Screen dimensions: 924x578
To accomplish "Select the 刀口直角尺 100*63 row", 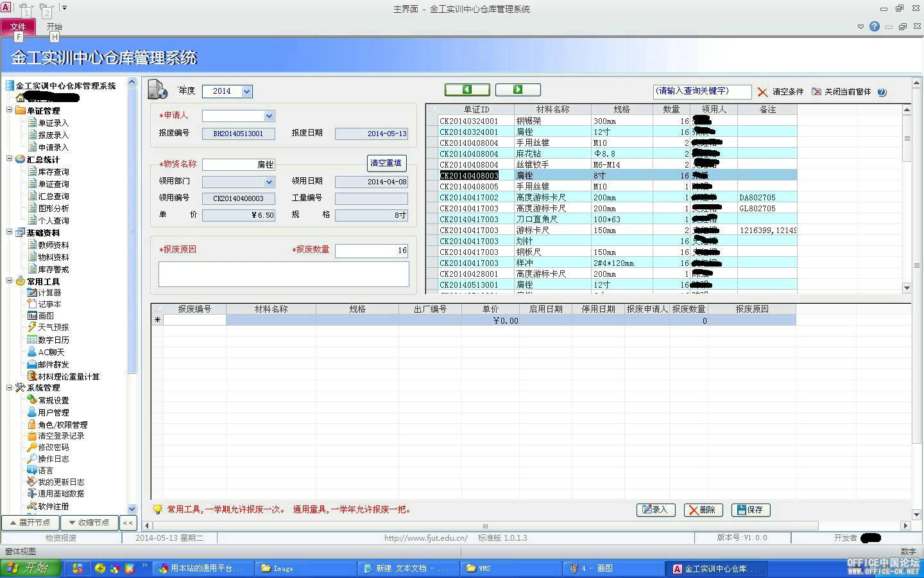I will point(611,219).
